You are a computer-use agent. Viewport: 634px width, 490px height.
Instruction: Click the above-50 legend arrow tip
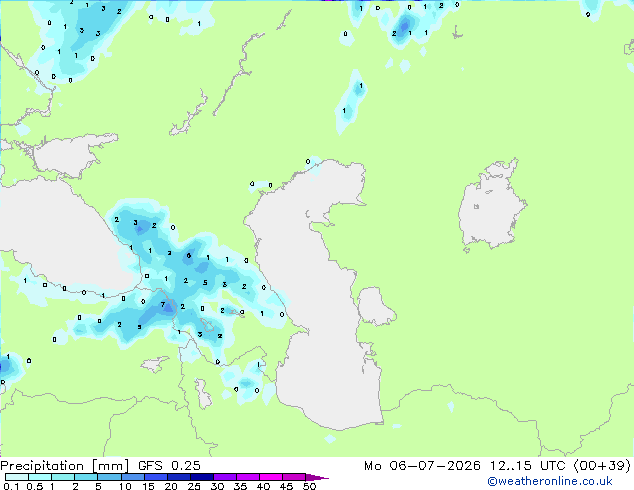point(317,477)
